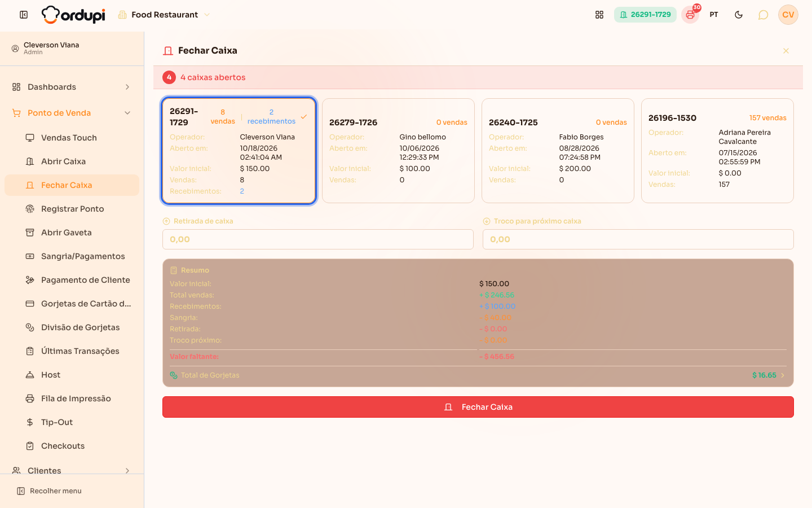Select cash register 26279-1726 card
The width and height of the screenshot is (812, 508).
coord(399,151)
